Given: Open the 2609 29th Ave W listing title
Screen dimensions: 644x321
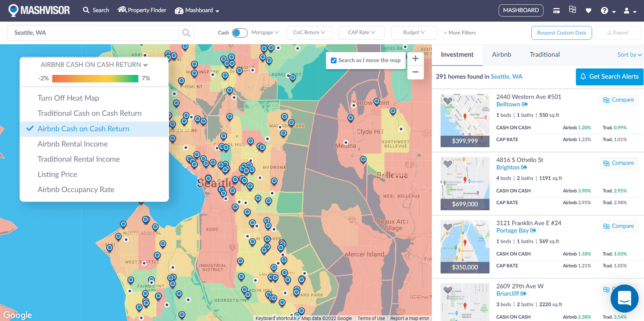Looking at the screenshot, I should point(520,286).
